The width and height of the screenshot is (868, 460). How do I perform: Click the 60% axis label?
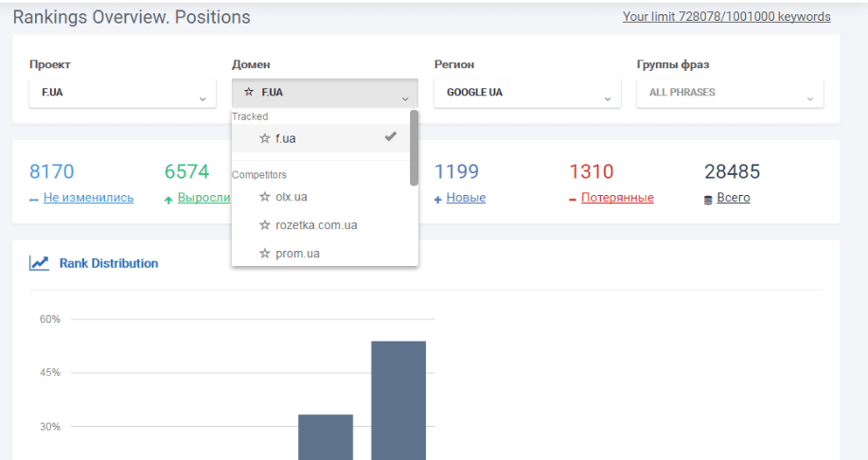click(50, 319)
